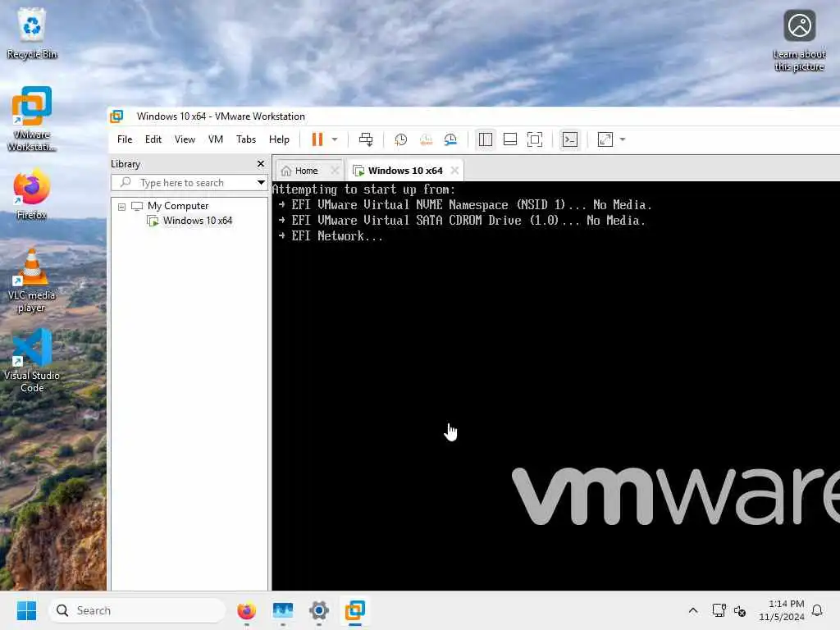Collapse the My Computer tree node

[x=121, y=206]
